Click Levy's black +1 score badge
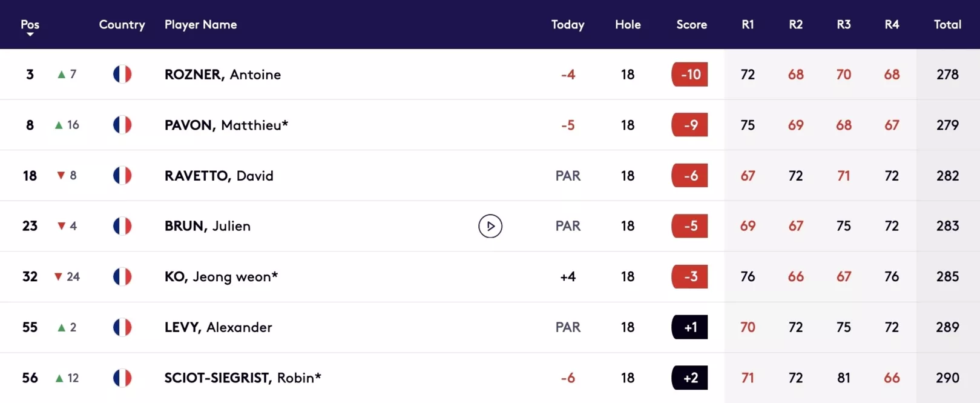Screen dimensions: 980x403 [x=689, y=327]
